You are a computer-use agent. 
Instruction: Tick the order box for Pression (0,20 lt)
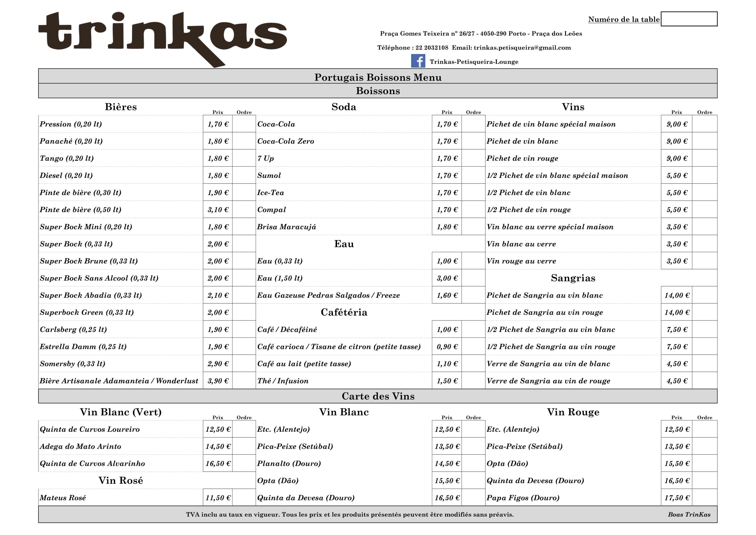point(244,124)
